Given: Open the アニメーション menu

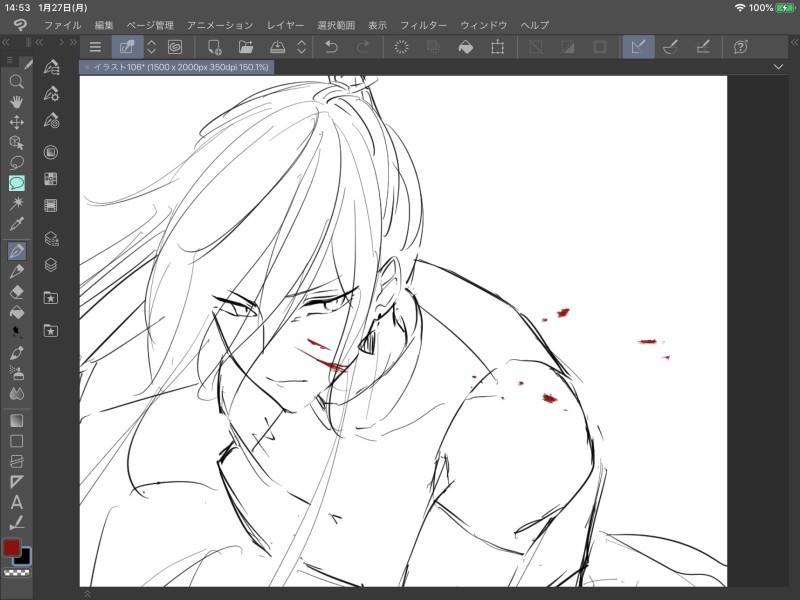Looking at the screenshot, I should [x=220, y=25].
